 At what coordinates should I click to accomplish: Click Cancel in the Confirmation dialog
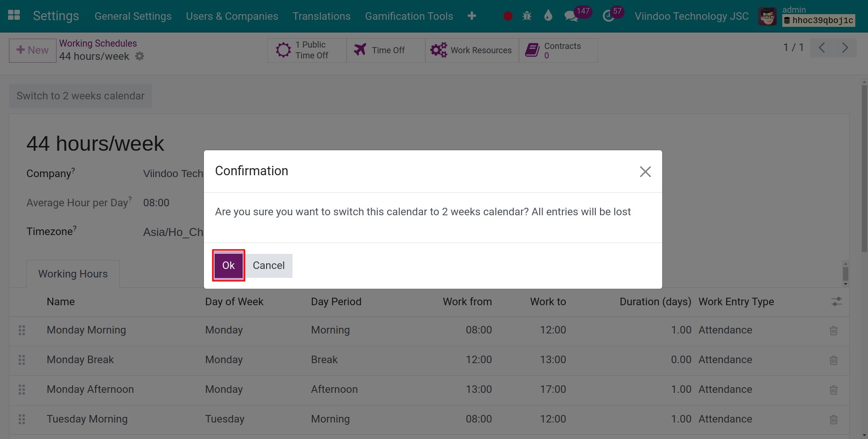click(268, 266)
